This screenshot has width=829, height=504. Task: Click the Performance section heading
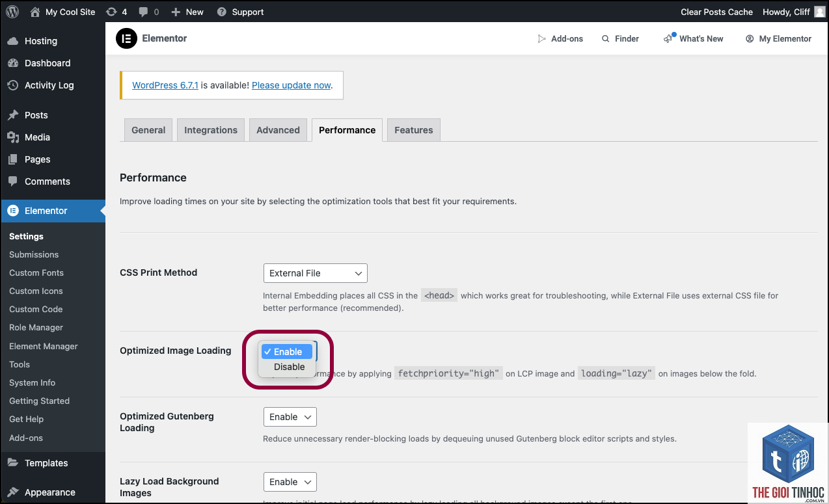pyautogui.click(x=153, y=178)
